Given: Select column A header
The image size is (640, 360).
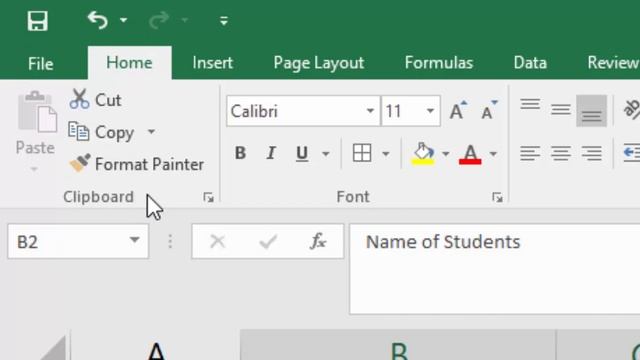Looking at the screenshot, I should coord(156,346).
